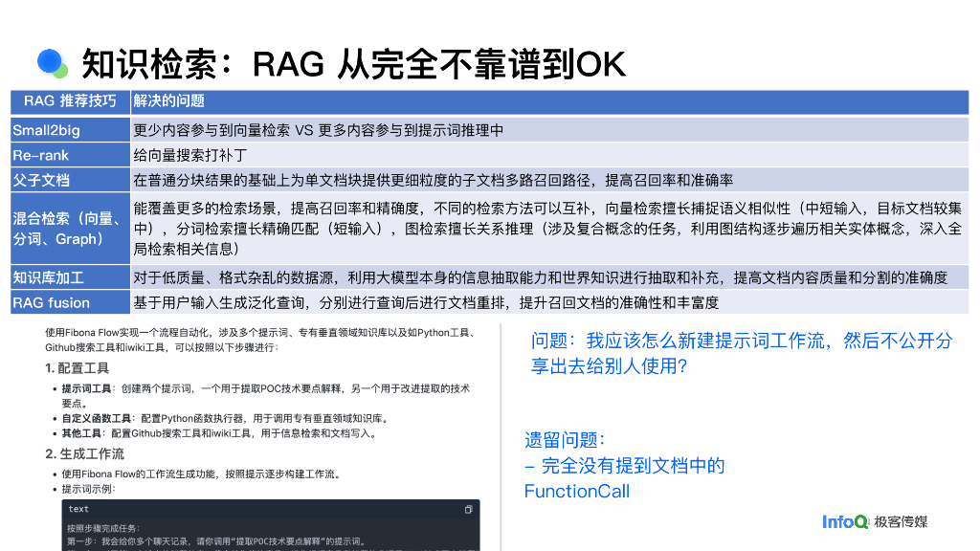
Task: Click the InfoQ 极客传媒 logo
Action: click(875, 521)
